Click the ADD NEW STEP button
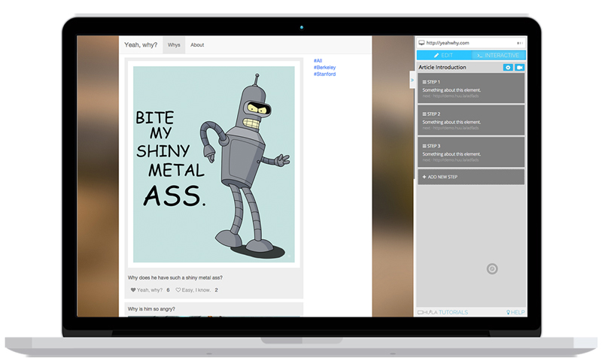Screen dimensions: 602x364 (x=471, y=177)
